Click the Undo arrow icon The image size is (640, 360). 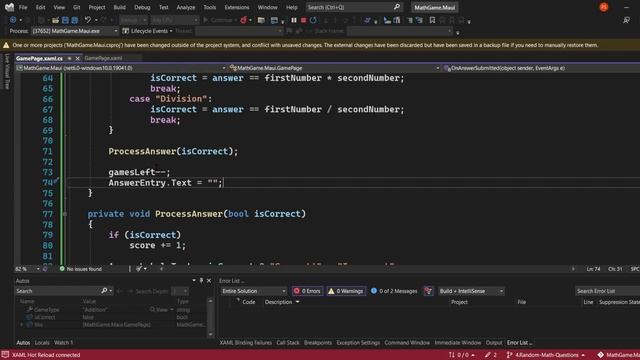pos(87,20)
